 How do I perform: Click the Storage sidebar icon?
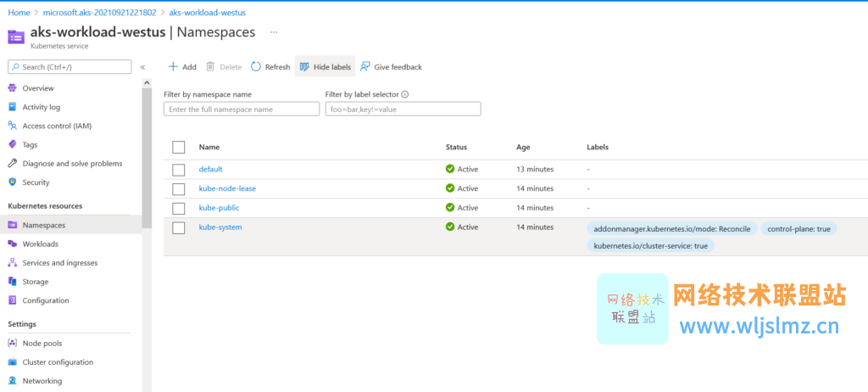12,282
